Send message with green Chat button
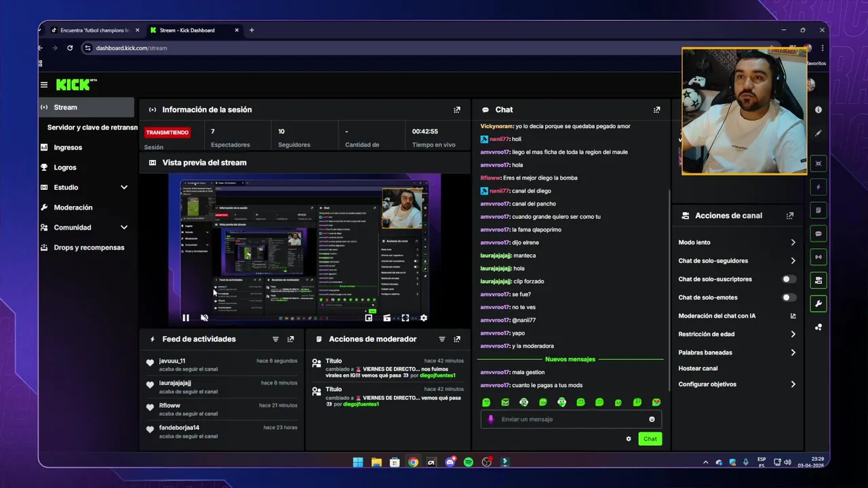This screenshot has height=488, width=868. coord(650,439)
